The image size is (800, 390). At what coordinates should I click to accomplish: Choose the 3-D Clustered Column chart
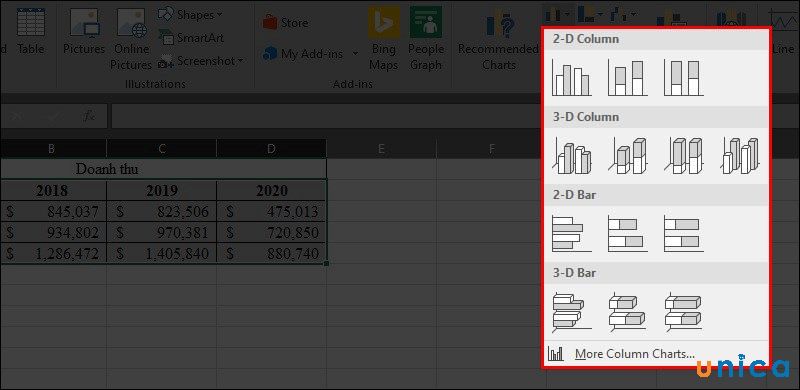(x=571, y=156)
